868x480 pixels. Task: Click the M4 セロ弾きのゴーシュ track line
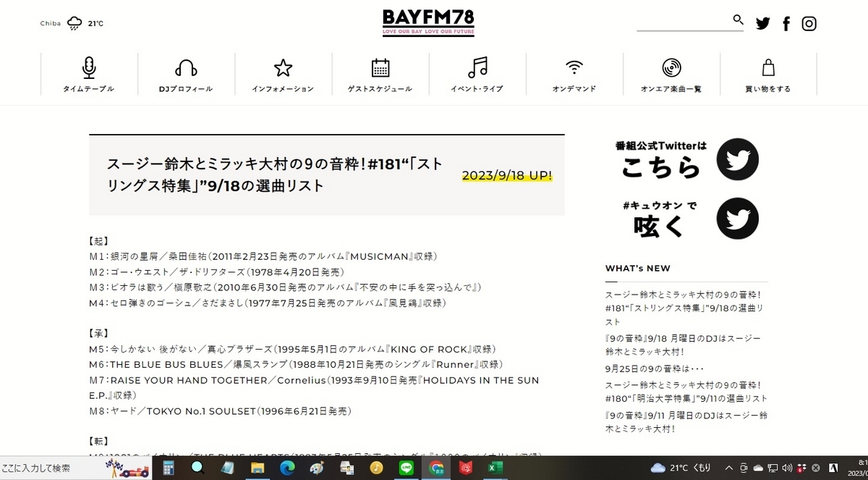[x=267, y=303]
